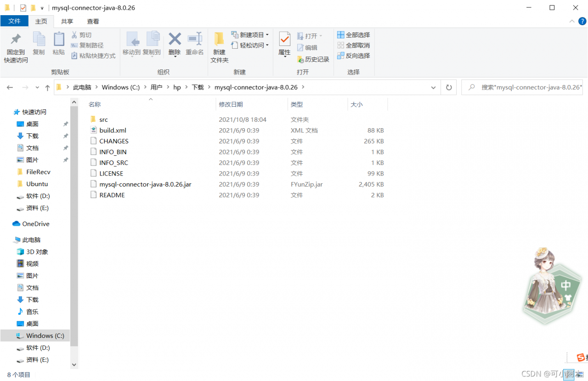
Task: Click the Paste (粘贴) ribbon icon
Action: point(58,39)
